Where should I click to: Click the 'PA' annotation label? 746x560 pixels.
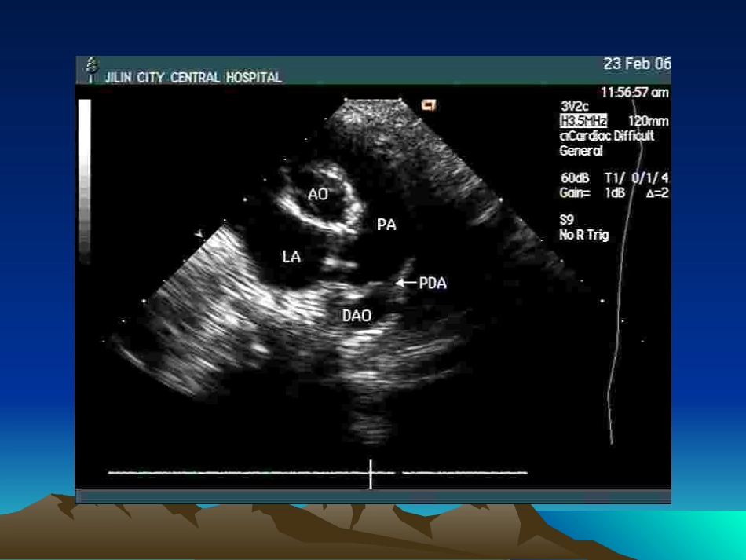click(x=387, y=225)
